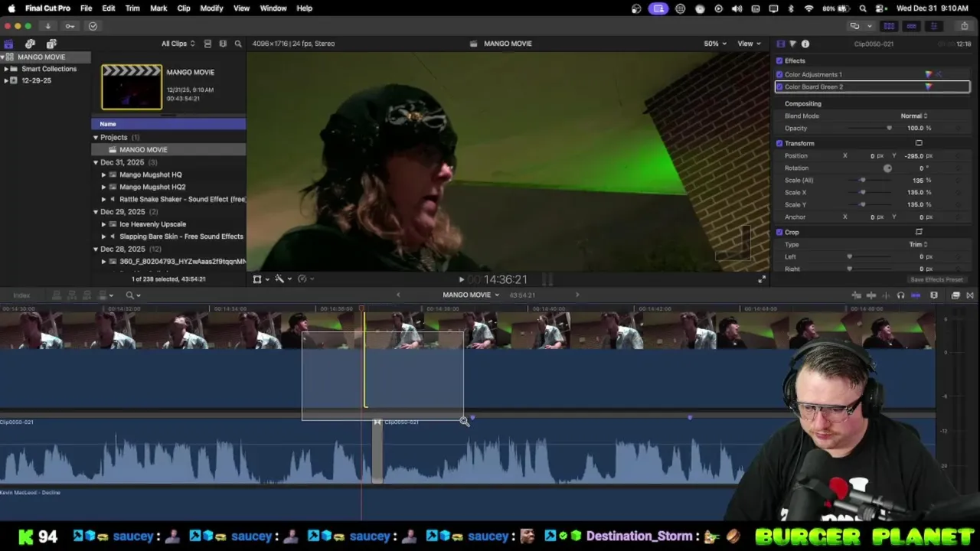The width and height of the screenshot is (980, 551).
Task: Toggle the Inspector panel visibility button
Action: [933, 26]
